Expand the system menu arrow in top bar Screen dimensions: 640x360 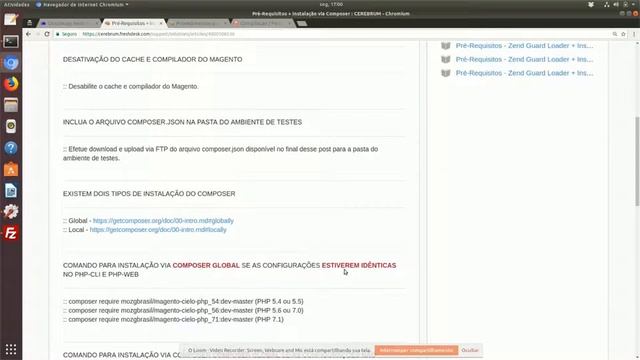pyautogui.click(x=633, y=4)
